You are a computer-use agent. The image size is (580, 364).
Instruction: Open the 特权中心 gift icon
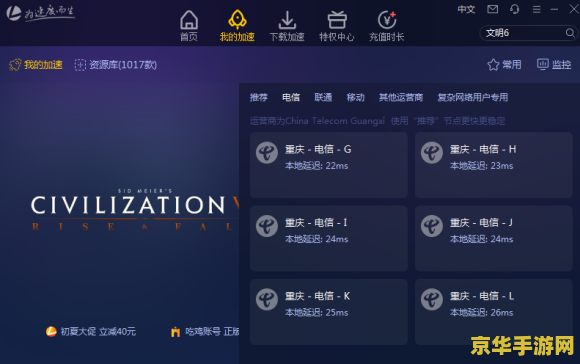[337, 25]
